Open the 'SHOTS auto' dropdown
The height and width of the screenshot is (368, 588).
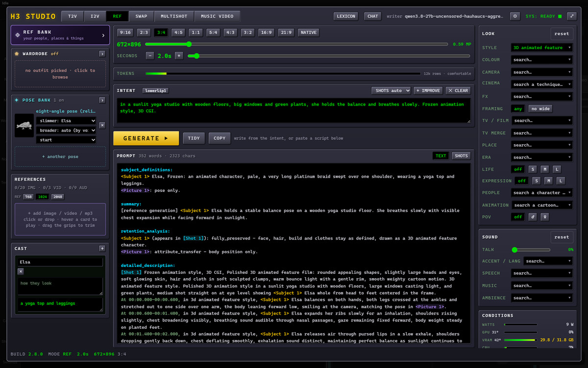[391, 90]
